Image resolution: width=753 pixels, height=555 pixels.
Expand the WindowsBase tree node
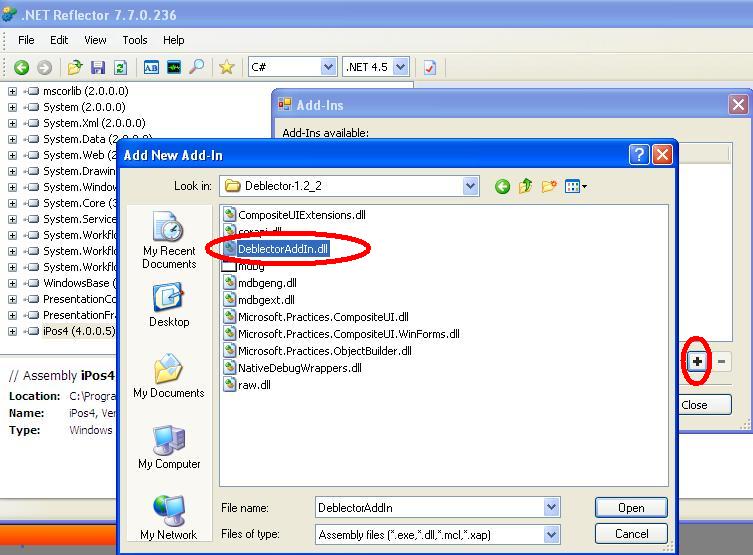pos(12,283)
